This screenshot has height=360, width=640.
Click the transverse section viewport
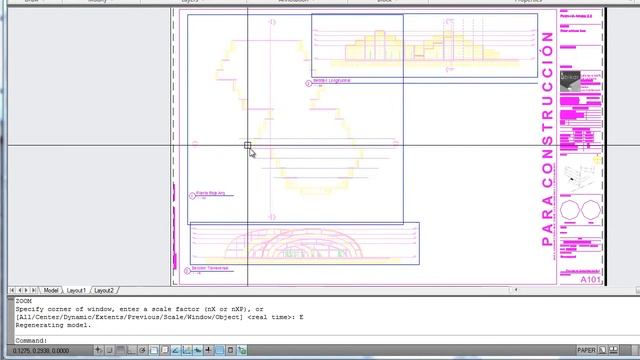click(x=304, y=243)
